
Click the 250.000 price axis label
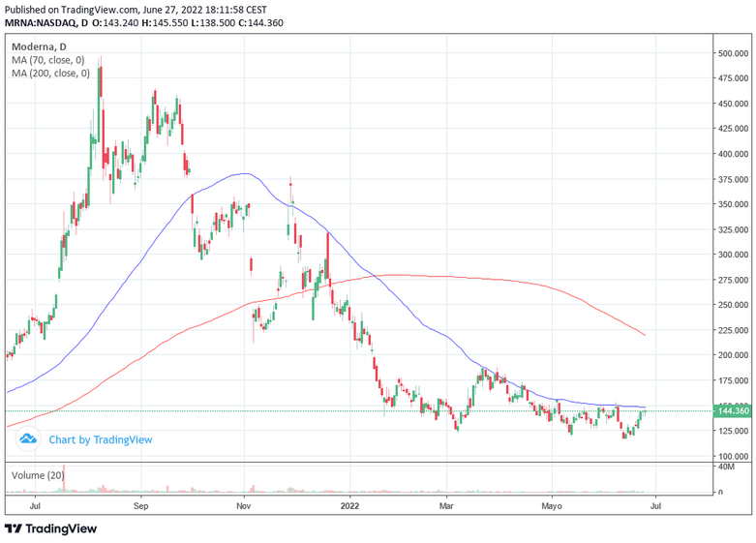[x=734, y=305]
